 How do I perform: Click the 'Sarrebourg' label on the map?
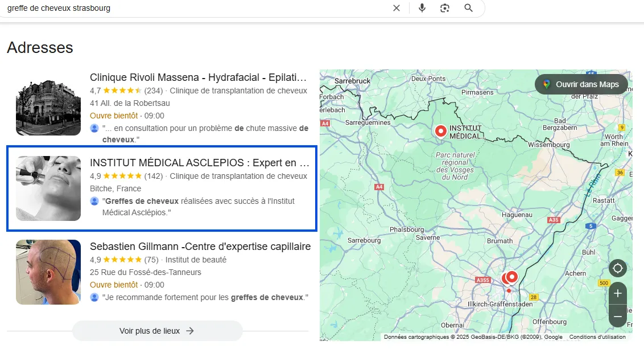(x=364, y=240)
